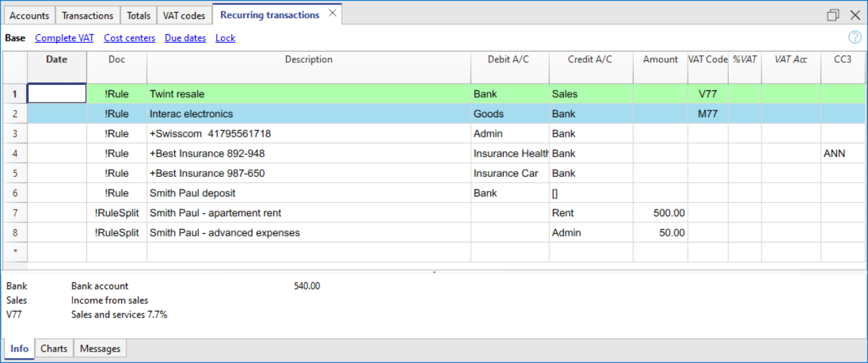
Task: Select the M77 VAT code cell
Action: coord(707,114)
